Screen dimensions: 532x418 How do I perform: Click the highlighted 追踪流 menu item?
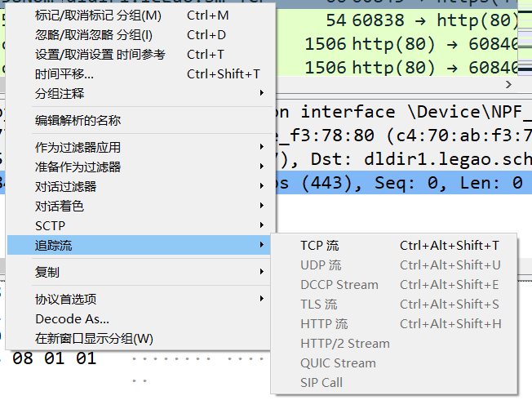pos(53,245)
